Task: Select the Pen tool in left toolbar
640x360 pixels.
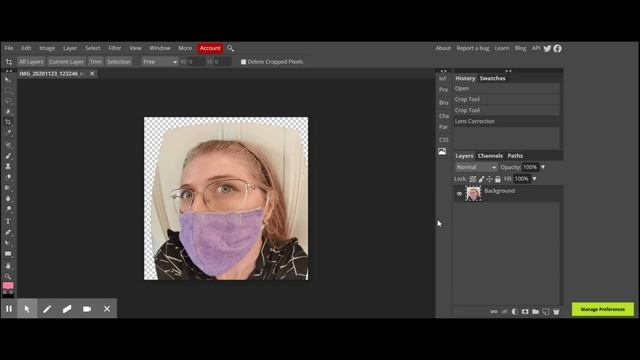Action: coord(8,232)
